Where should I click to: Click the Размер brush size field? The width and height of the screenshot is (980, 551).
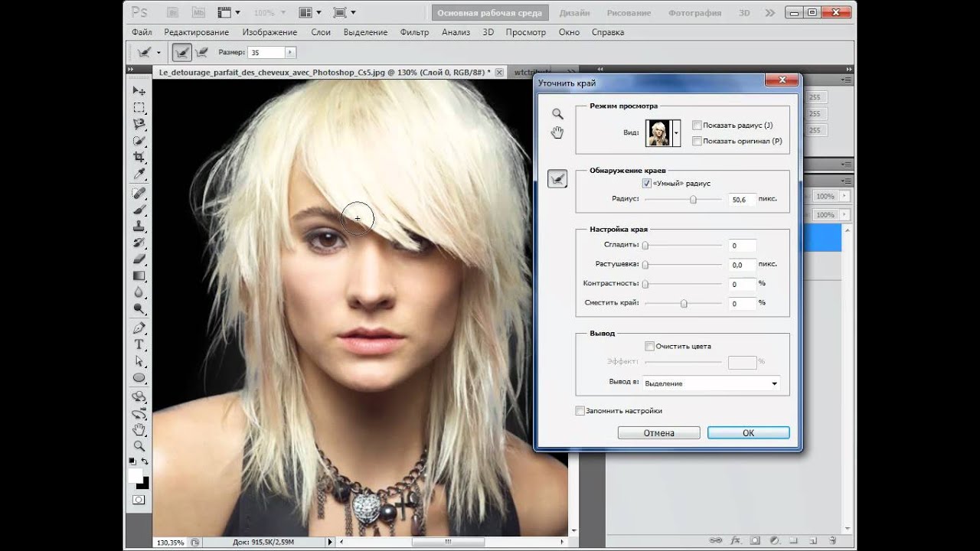point(266,52)
